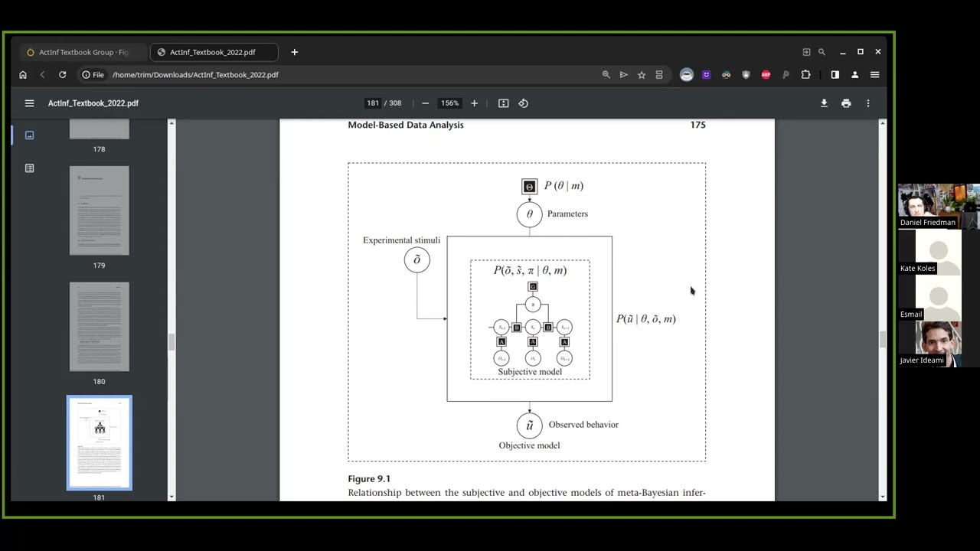Toggle the PDF sidebar menu button
This screenshot has width=980, height=551.
click(29, 103)
